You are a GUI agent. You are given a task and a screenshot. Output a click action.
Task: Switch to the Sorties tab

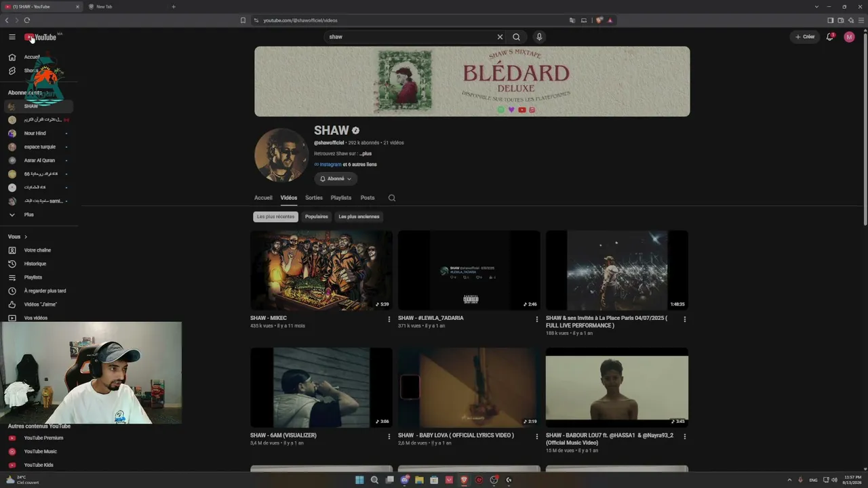[314, 198]
